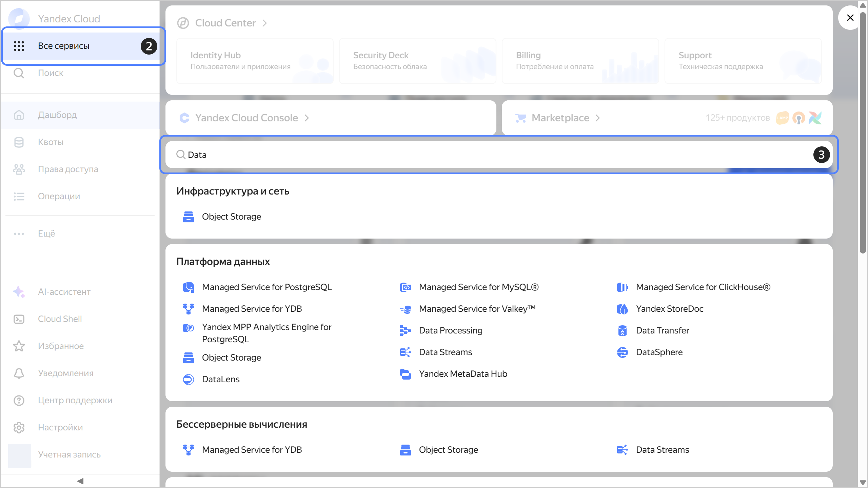
Task: Click the Managed Service for ClickHouse icon
Action: coord(622,287)
